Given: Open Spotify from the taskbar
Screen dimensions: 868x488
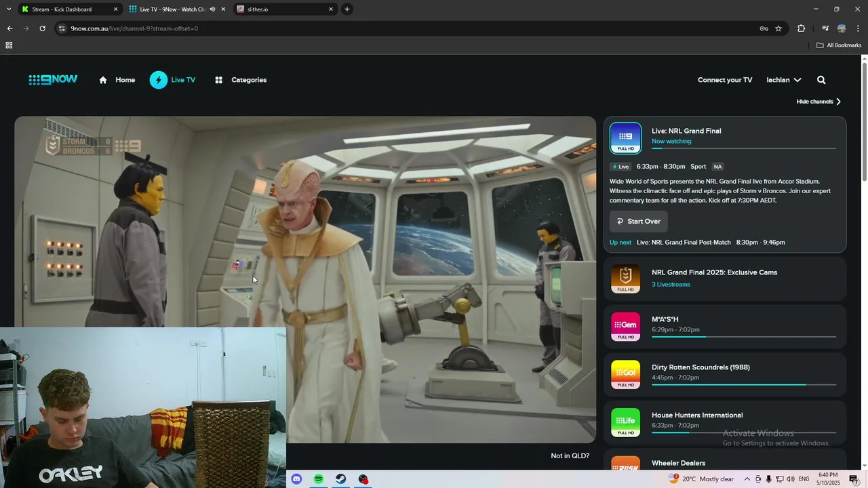Looking at the screenshot, I should pyautogui.click(x=319, y=479).
